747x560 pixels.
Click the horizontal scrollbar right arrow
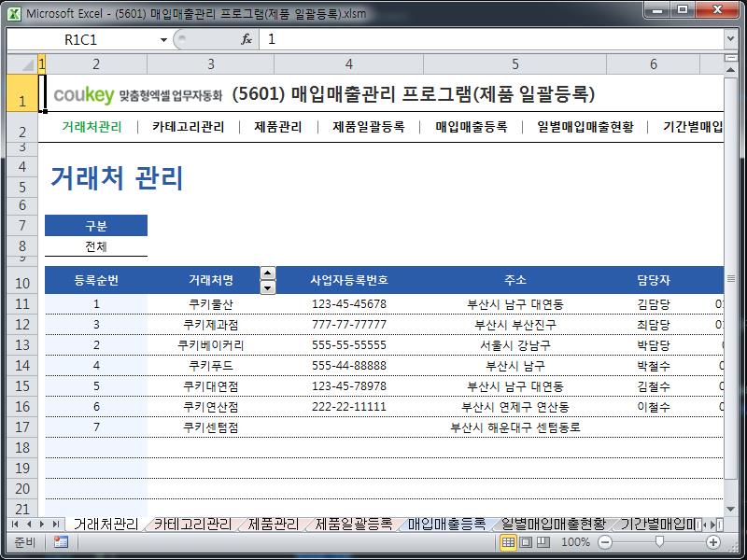[712, 525]
